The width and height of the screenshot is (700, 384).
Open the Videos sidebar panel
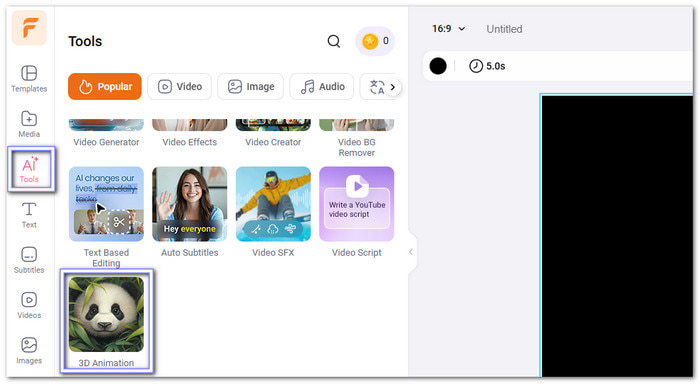pyautogui.click(x=29, y=305)
